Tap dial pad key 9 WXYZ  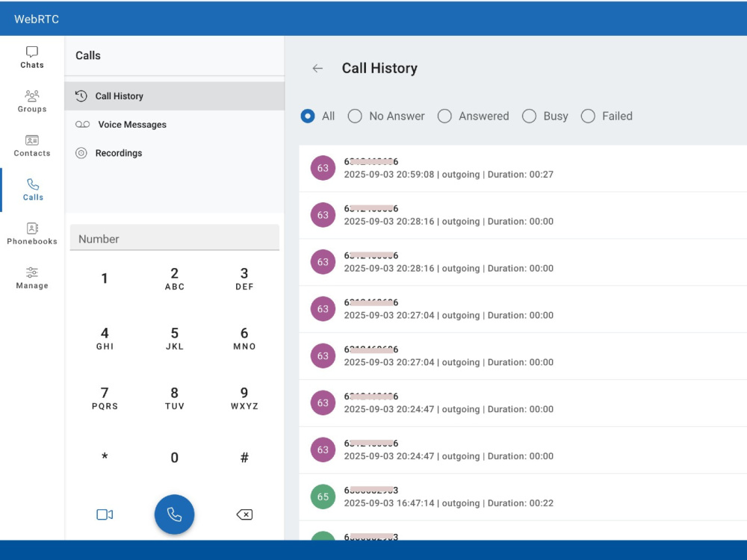244,398
